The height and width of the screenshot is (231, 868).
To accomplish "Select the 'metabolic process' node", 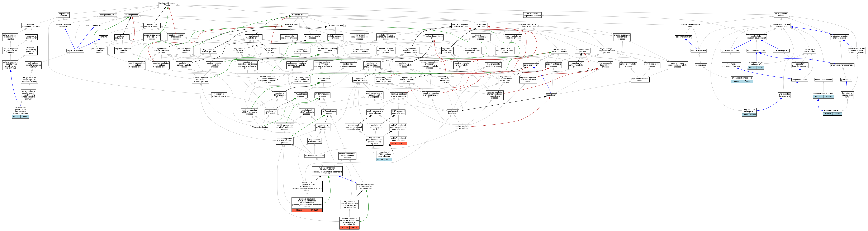I will pyautogui.click(x=300, y=15).
